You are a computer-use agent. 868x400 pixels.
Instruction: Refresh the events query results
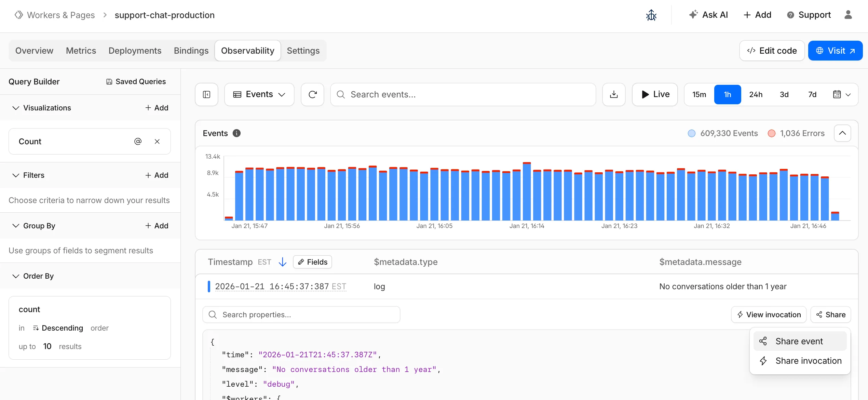pos(312,94)
